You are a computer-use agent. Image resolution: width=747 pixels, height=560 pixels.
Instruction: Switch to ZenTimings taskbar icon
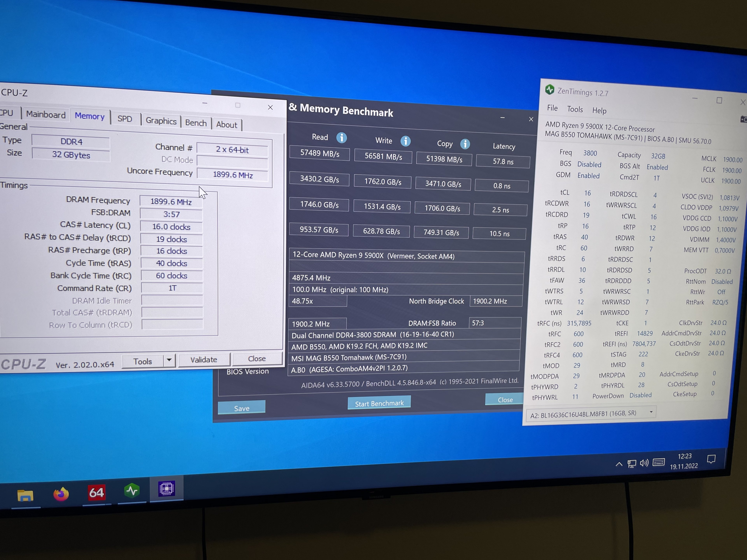tap(132, 490)
